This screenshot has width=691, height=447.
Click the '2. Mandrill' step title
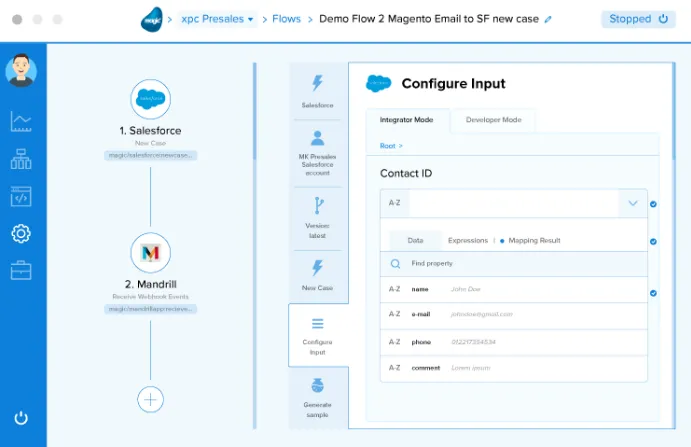point(150,284)
